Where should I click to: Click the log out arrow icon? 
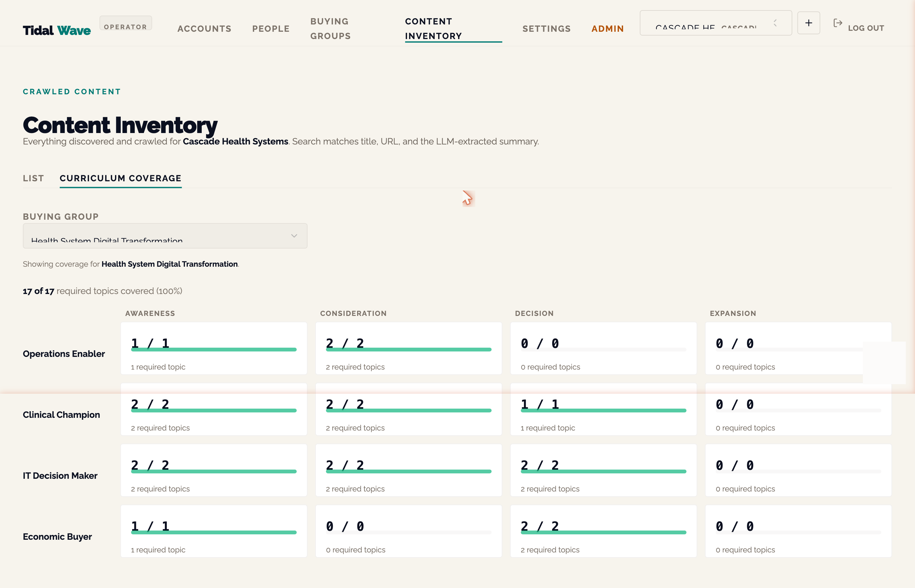point(837,23)
